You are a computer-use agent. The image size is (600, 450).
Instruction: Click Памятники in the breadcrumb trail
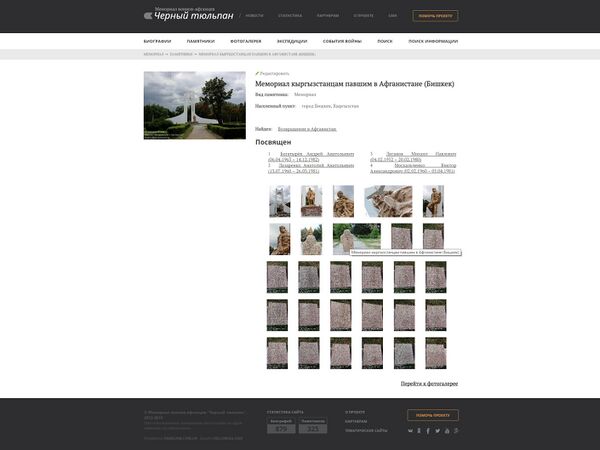point(181,54)
